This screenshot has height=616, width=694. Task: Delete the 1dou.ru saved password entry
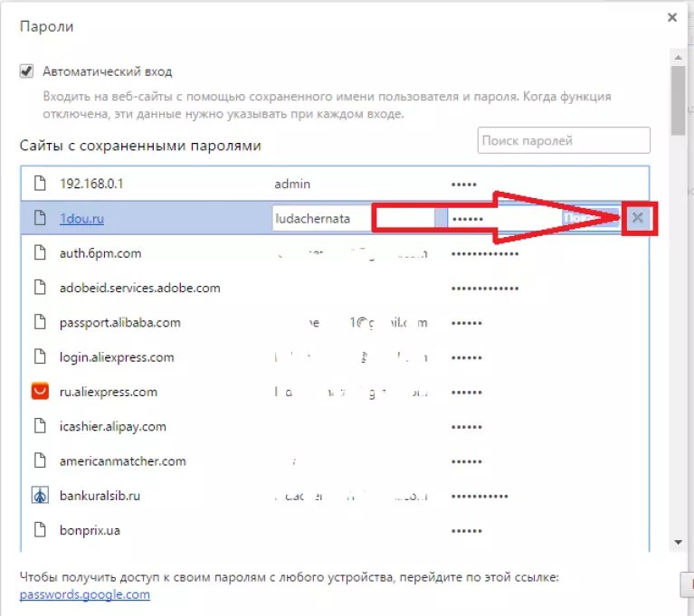637,217
